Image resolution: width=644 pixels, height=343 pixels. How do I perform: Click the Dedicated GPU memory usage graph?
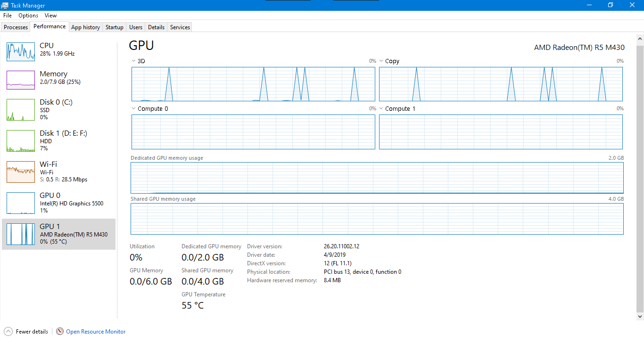[377, 178]
